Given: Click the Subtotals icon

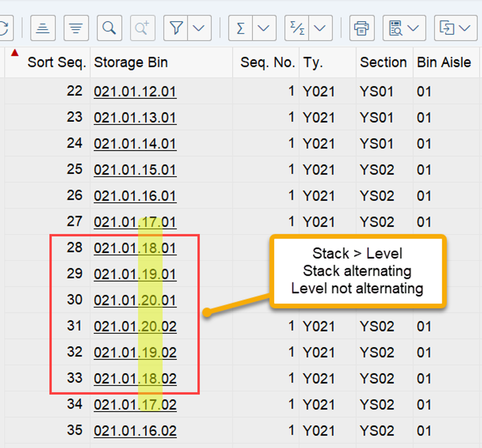Looking at the screenshot, I should point(297,28).
